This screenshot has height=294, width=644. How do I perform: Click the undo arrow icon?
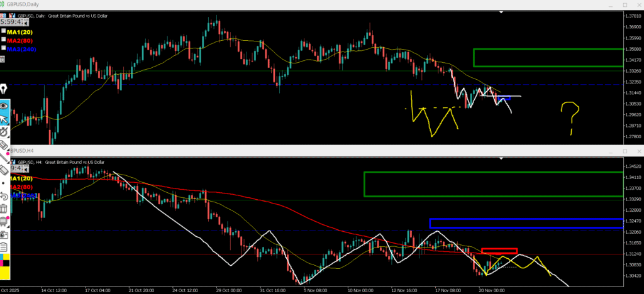tap(4, 196)
